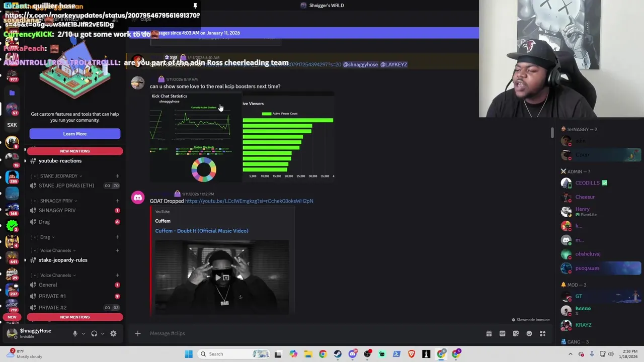Click the plus attachment button beside message box

tap(137, 333)
